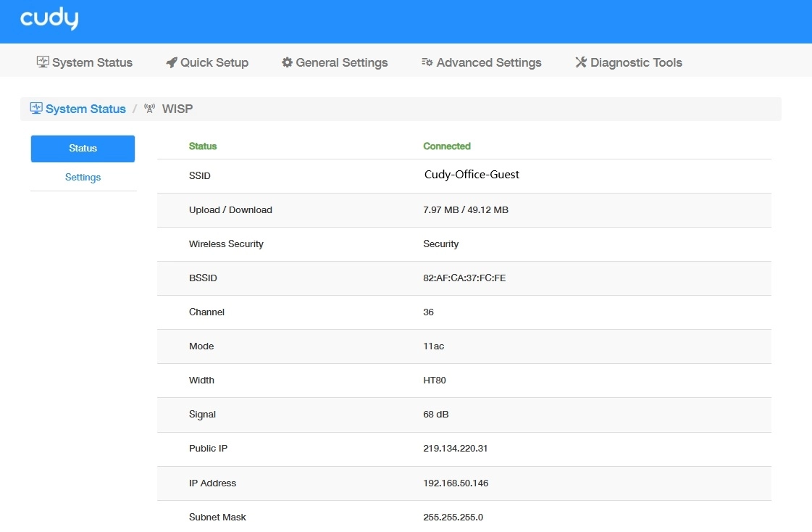This screenshot has width=812, height=532.
Task: Open the Settings sidebar link
Action: (x=83, y=177)
